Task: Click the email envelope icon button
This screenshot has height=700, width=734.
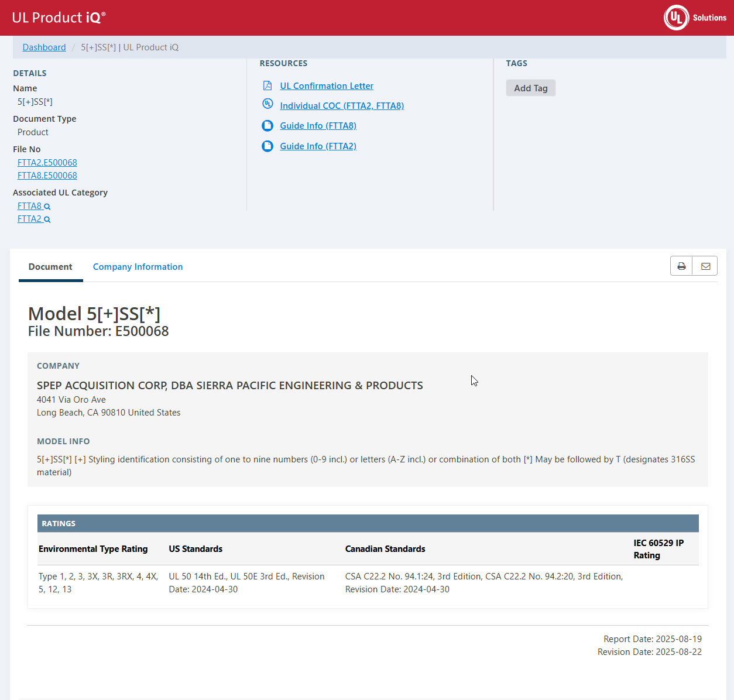Action: (705, 266)
